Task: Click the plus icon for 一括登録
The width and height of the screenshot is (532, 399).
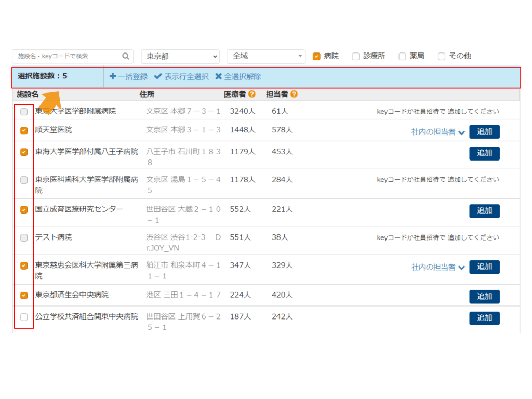Action: point(113,76)
